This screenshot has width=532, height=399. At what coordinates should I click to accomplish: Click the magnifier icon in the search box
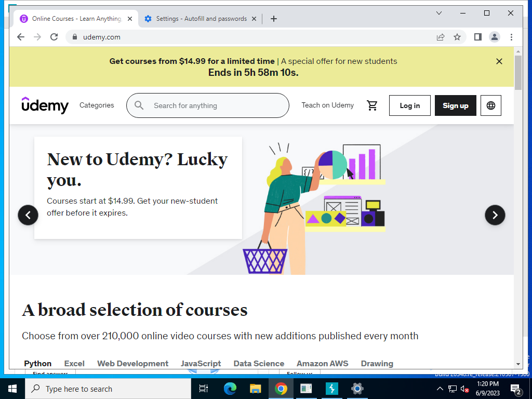139,105
